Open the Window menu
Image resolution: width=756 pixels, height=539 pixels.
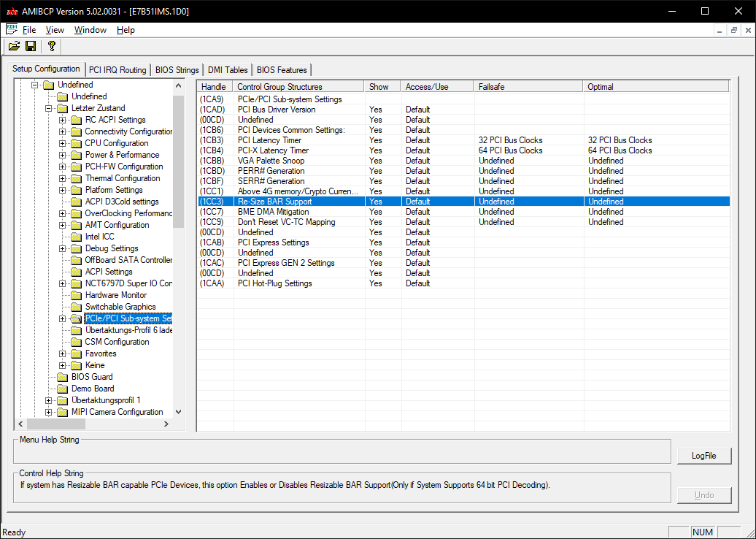coord(90,30)
